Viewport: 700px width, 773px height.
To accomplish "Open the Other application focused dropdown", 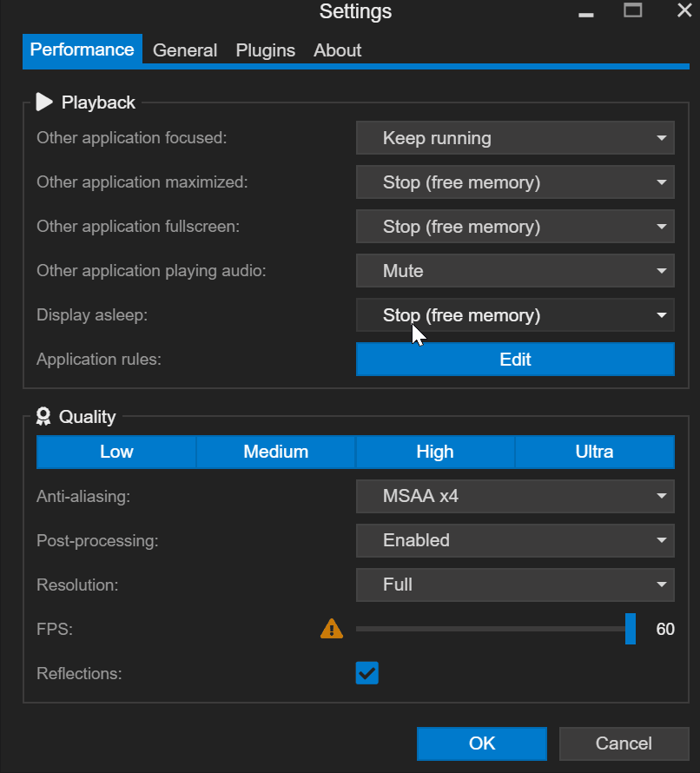I will pos(515,138).
